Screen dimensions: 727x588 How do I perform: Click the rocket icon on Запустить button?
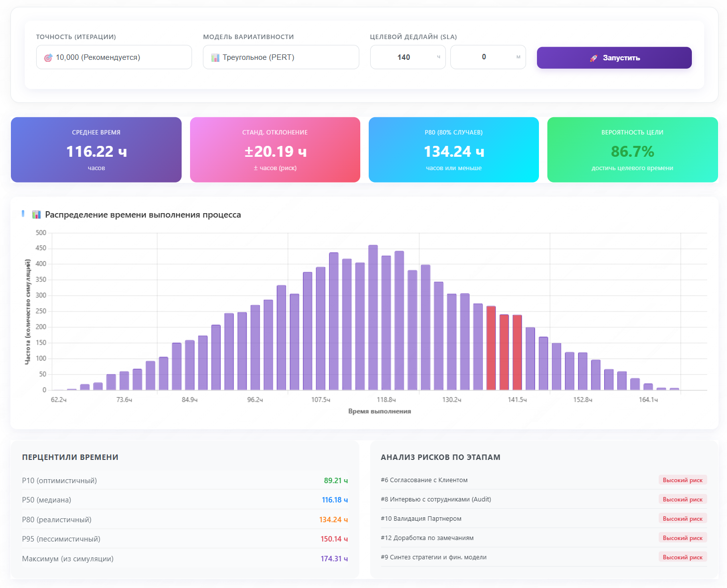coord(594,57)
